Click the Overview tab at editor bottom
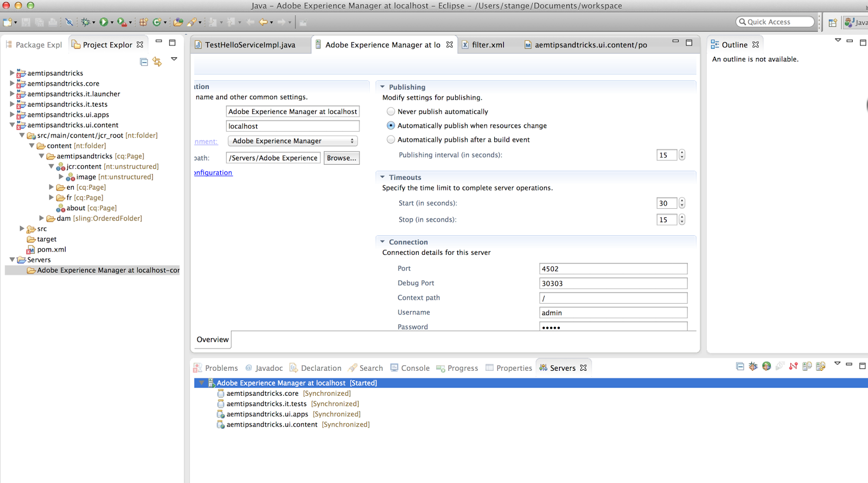The image size is (868, 483). 213,339
